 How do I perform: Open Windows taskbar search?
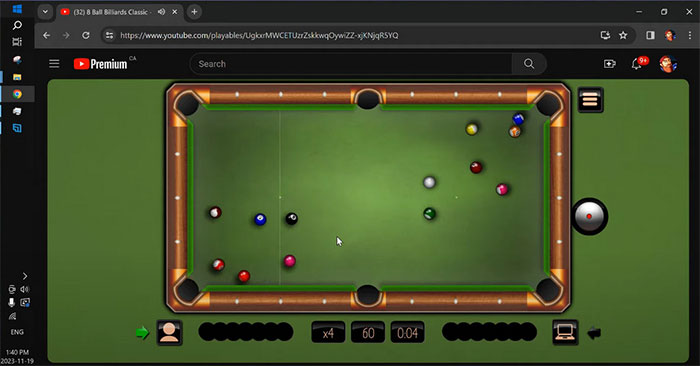tap(17, 25)
